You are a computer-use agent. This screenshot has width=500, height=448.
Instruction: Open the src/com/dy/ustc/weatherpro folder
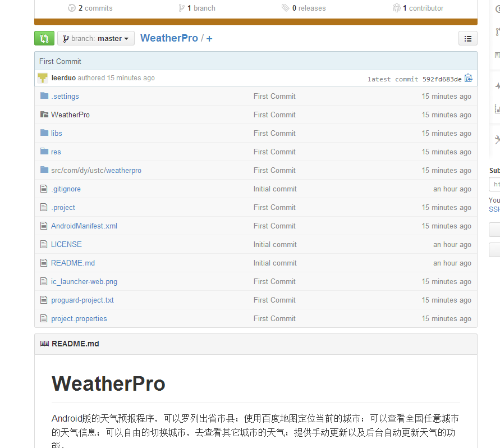click(x=96, y=171)
